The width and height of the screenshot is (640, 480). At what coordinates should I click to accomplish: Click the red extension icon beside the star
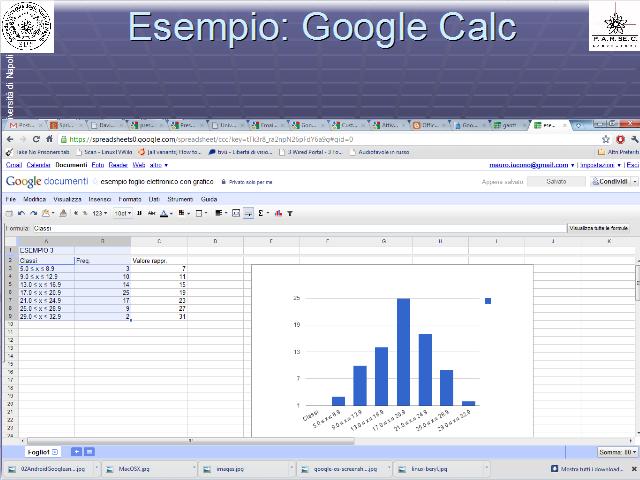(620, 140)
